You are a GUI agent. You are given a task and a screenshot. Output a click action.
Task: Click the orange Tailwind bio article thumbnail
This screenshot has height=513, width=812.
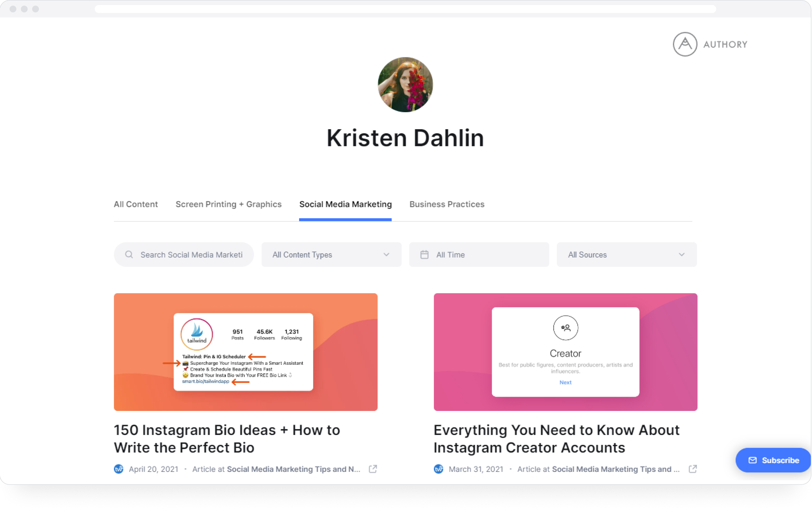246,351
